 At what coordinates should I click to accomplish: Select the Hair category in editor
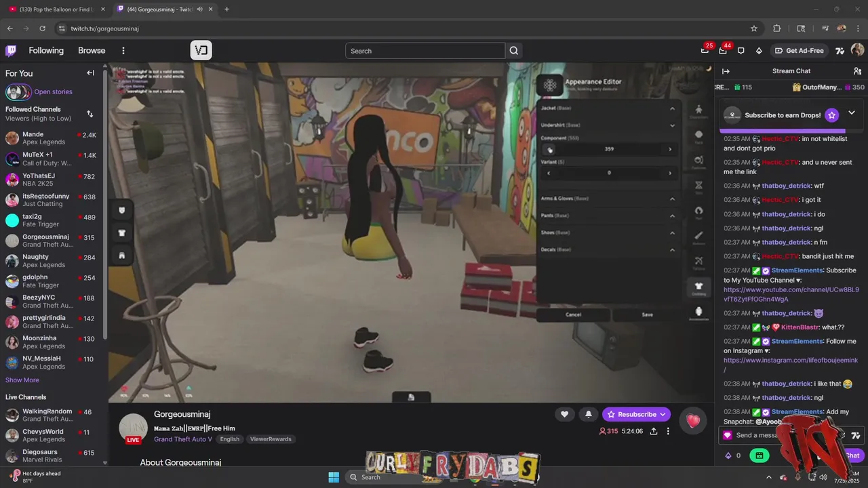coord(698,212)
